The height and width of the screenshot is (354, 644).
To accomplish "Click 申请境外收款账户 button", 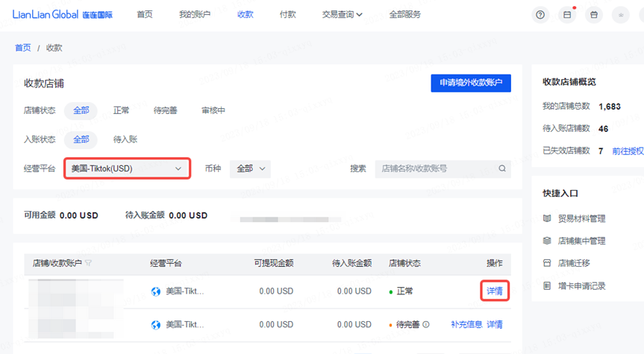I will click(x=471, y=83).
